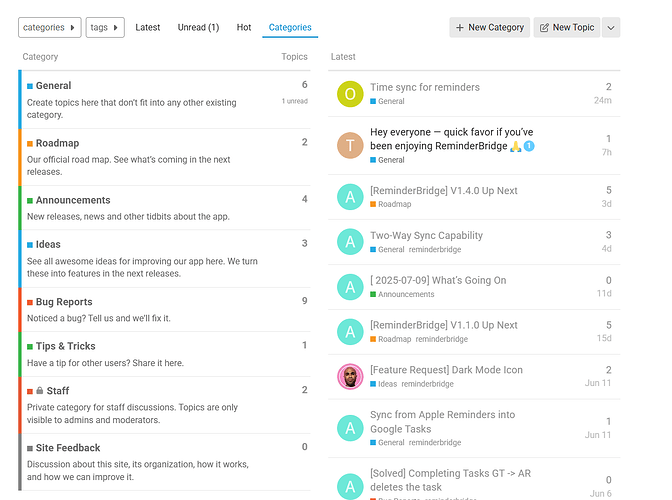This screenshot has height=500, width=672.
Task: Click reminderbridge tag under Two-Way Sync Capability
Action: pos(435,249)
